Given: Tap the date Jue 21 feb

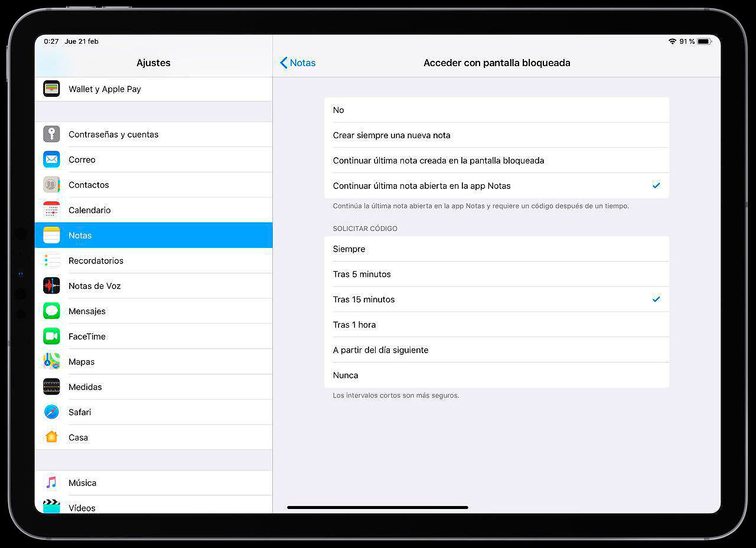Looking at the screenshot, I should 82,41.
